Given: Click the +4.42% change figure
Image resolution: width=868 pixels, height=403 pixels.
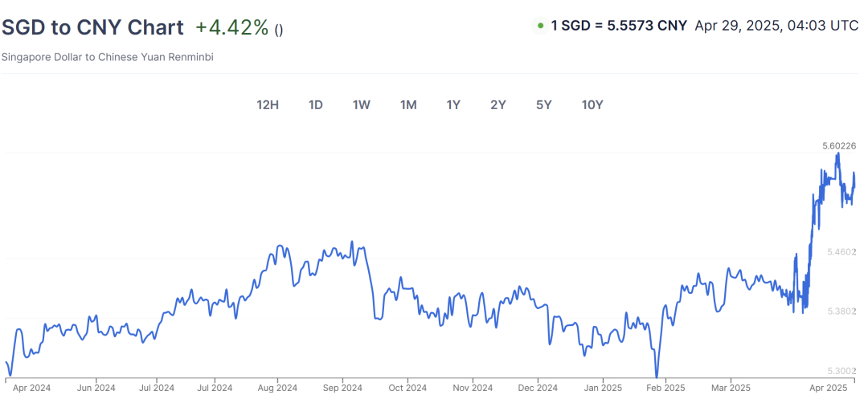Looking at the screenshot, I should [x=232, y=27].
